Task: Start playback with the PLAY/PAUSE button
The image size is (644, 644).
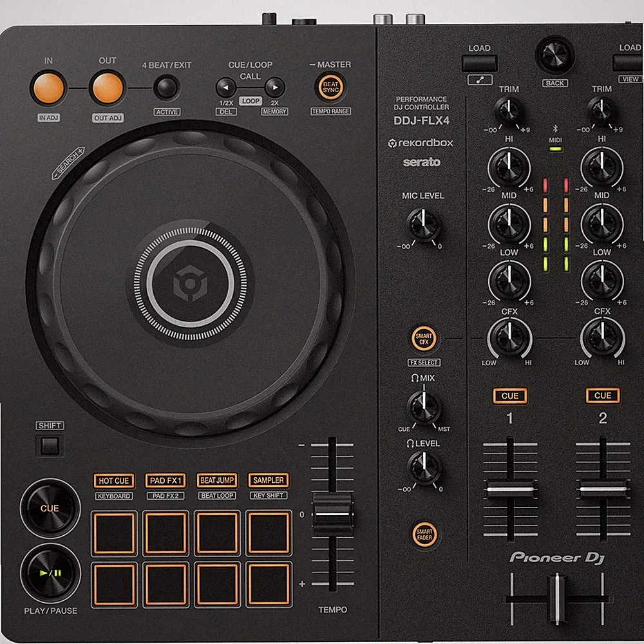Action: pos(50,573)
